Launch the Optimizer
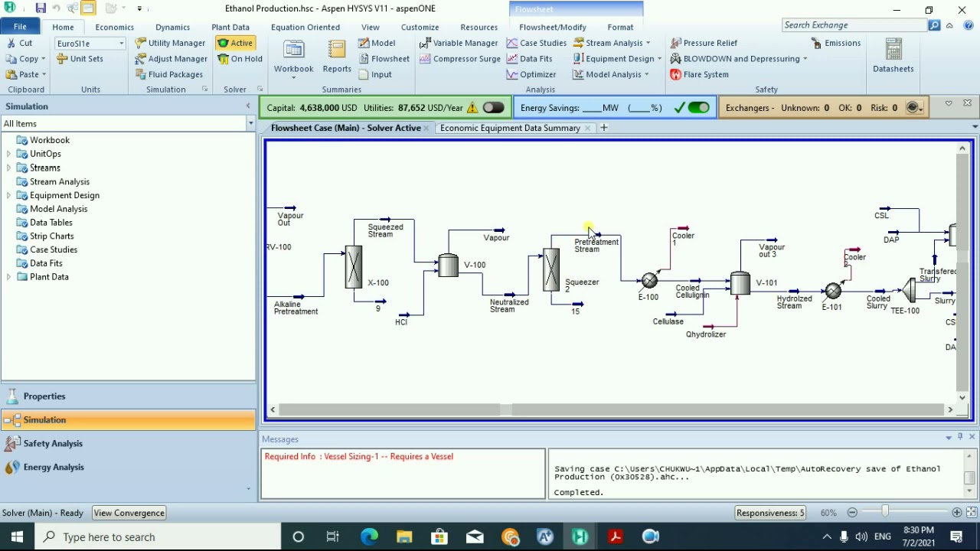 (531, 74)
